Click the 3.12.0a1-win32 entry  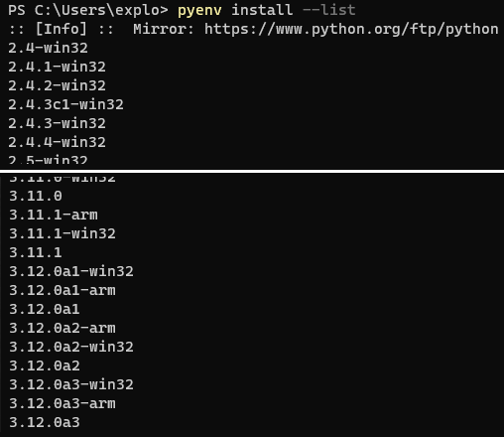pyautogui.click(x=71, y=271)
